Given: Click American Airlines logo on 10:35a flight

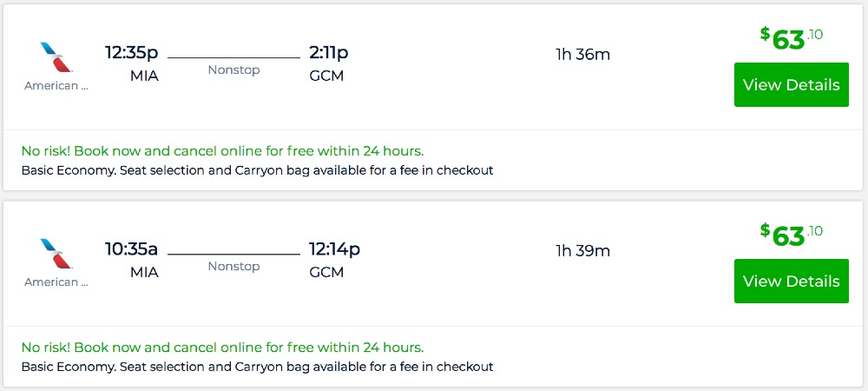Looking at the screenshot, I should tap(56, 254).
